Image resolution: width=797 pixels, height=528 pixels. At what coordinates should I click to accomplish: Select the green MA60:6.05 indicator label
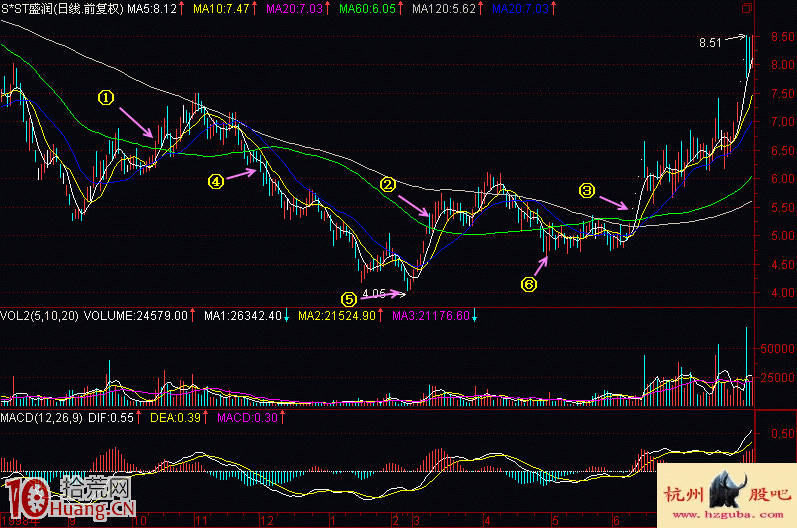click(x=367, y=9)
